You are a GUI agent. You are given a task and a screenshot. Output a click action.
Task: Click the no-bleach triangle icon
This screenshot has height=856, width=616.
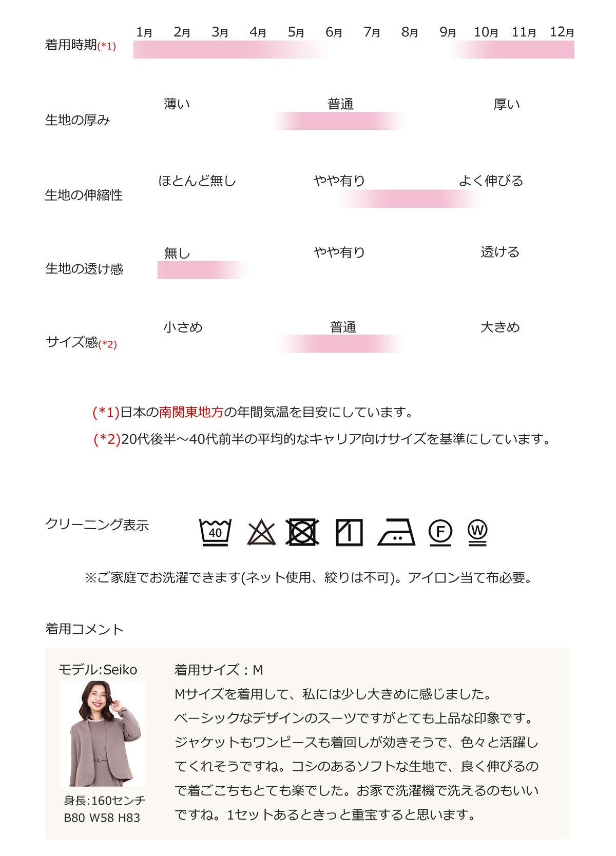tap(261, 532)
